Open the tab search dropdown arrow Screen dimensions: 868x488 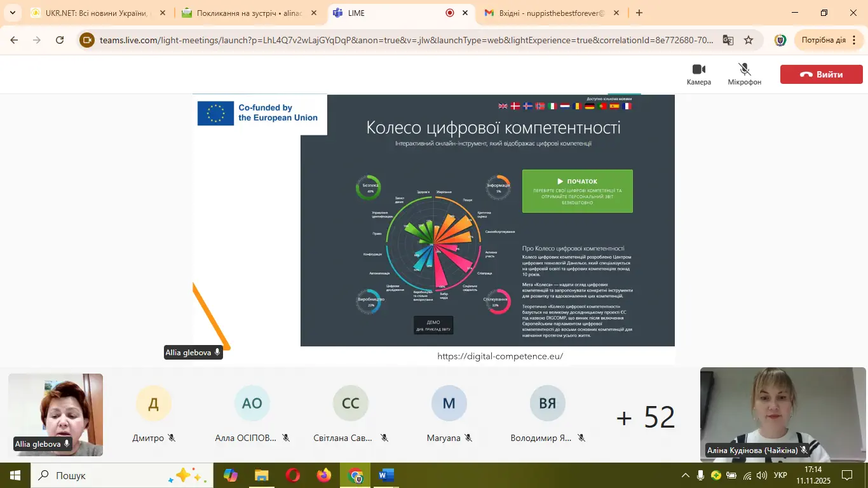(x=12, y=13)
